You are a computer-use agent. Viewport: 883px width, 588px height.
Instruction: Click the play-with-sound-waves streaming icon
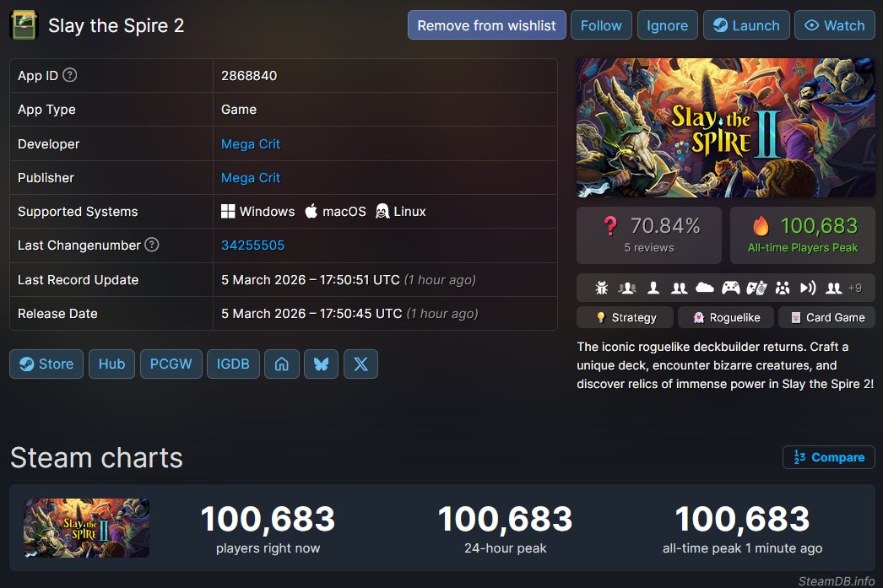click(808, 288)
